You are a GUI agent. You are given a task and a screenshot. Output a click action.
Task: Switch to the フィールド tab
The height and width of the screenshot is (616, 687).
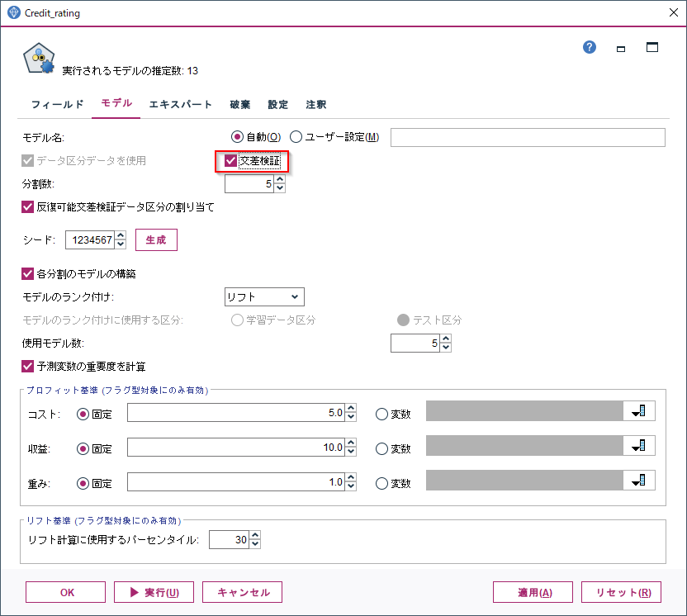(x=57, y=104)
